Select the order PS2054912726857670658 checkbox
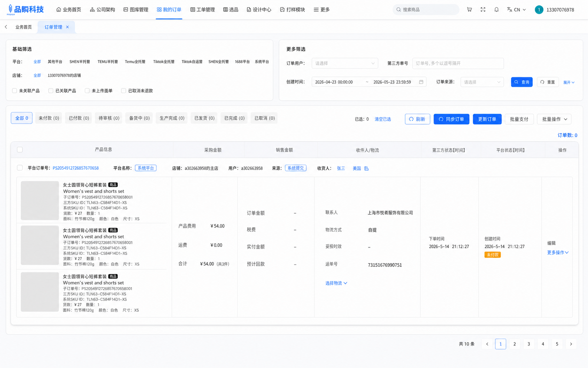Screen dimensions: 588x368 (20, 168)
